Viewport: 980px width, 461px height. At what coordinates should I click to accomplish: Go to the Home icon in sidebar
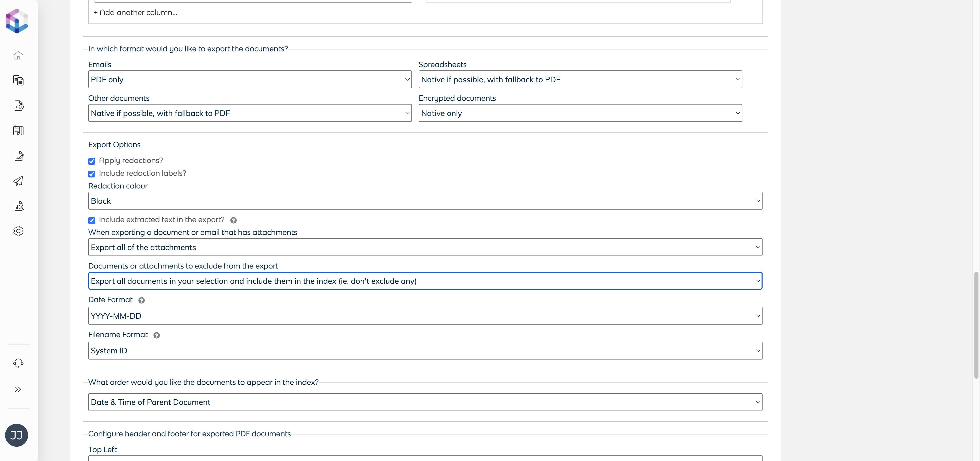pos(18,56)
